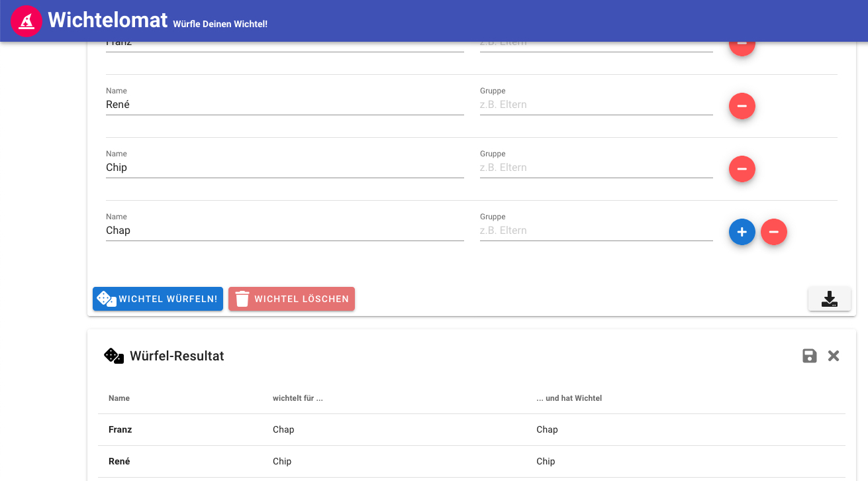Viewport: 868px width, 481px height.
Task: Remove the Chip participant row
Action: click(x=742, y=169)
